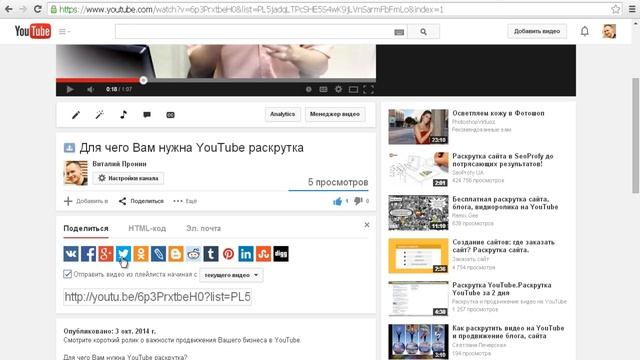This screenshot has width=640, height=360.
Task: Share video on Google Plus
Action: (106, 253)
